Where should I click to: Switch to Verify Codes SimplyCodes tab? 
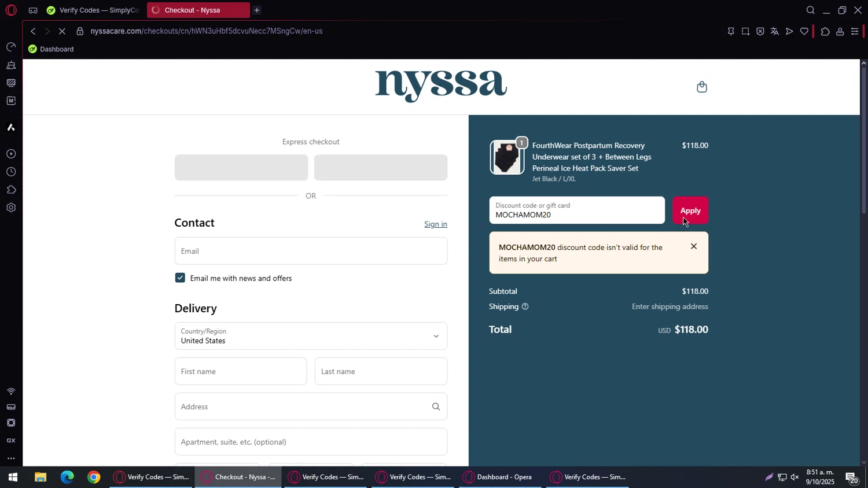(x=93, y=10)
